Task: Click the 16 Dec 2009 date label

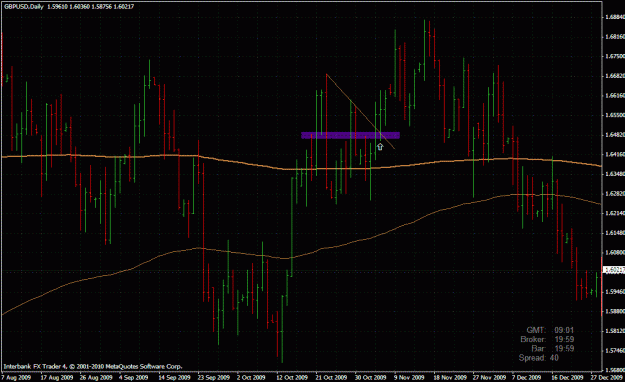Action: click(567, 377)
